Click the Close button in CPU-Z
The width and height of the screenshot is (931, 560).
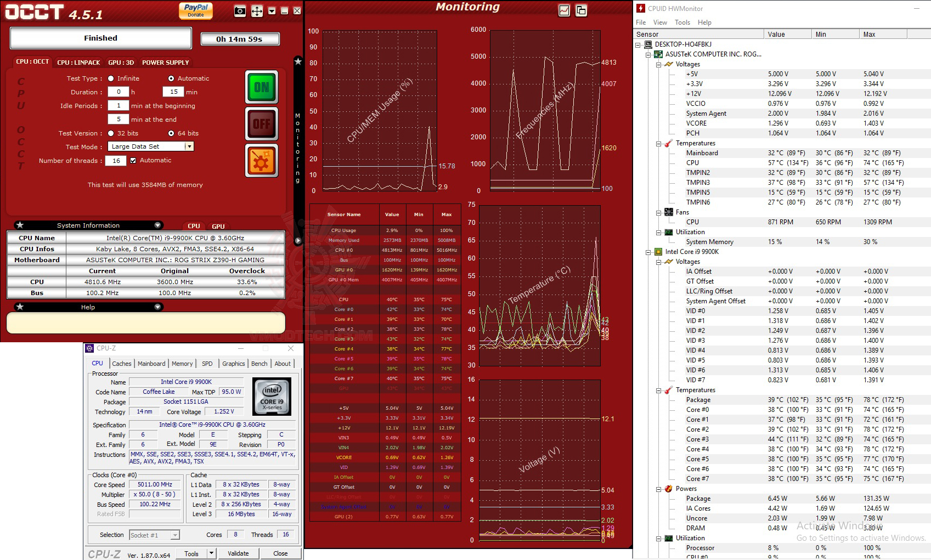(280, 553)
